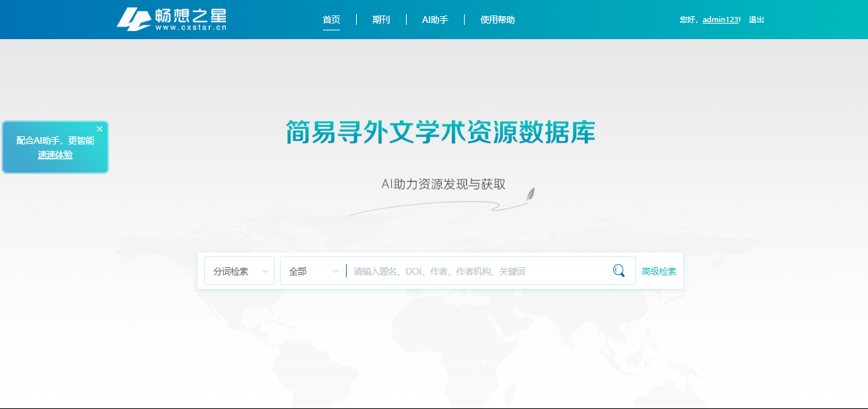This screenshot has width=868, height=409.
Task: Switch to the AI助手 page
Action: click(x=435, y=20)
